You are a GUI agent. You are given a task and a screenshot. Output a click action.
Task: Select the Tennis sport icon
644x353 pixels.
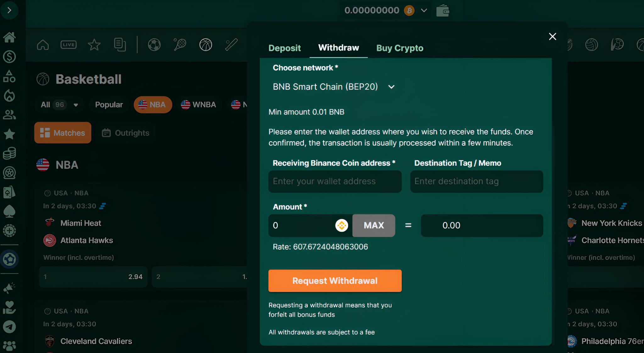coord(180,45)
